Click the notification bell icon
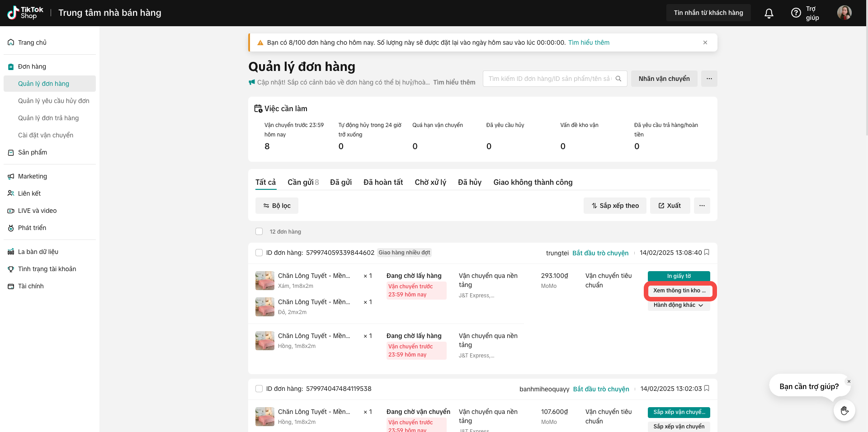868x432 pixels. [769, 13]
